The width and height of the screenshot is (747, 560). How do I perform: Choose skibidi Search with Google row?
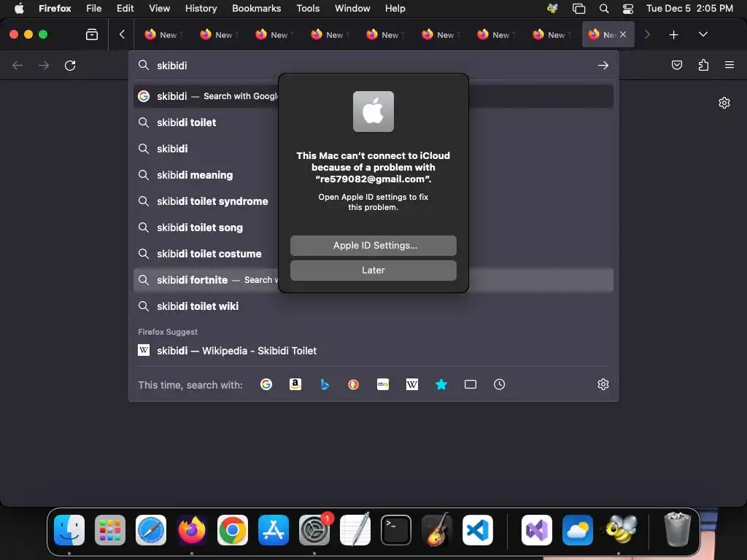click(x=373, y=96)
